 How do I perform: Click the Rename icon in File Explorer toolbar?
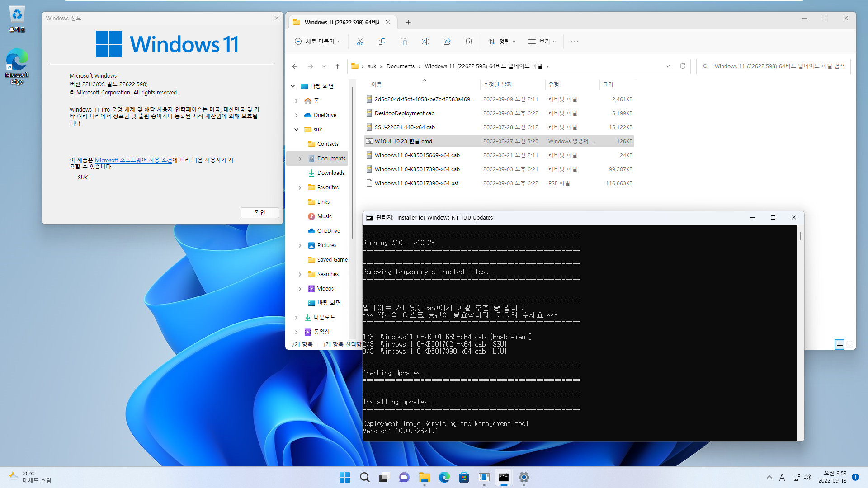click(425, 42)
